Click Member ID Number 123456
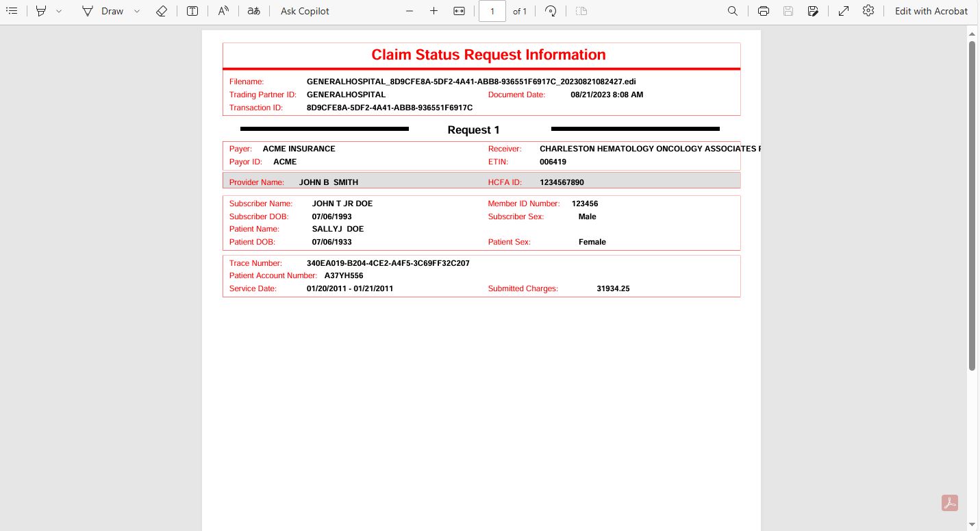Viewport: 980px width, 531px height. coord(585,203)
